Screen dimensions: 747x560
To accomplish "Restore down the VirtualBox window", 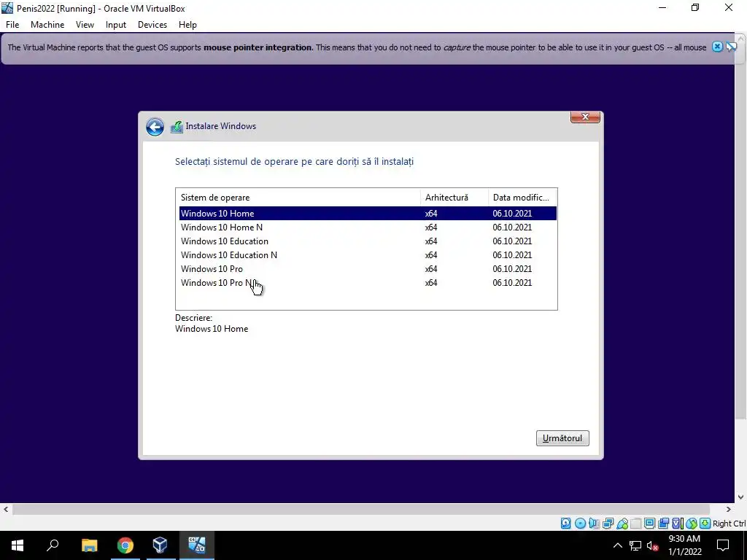I will tap(695, 8).
